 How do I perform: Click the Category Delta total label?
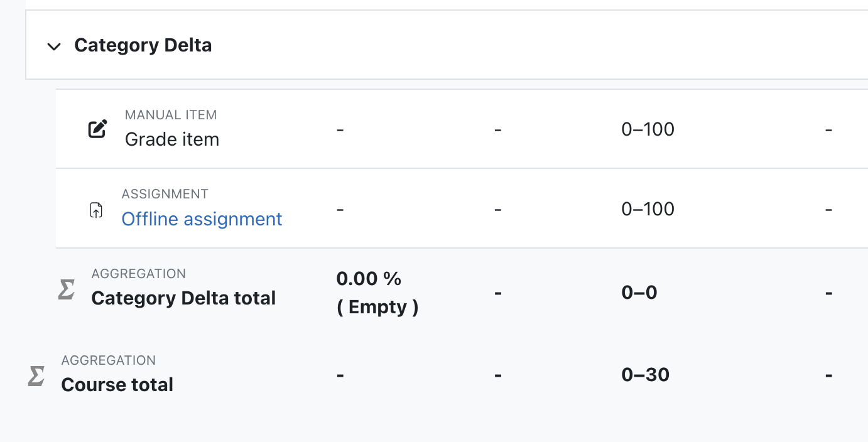183,298
